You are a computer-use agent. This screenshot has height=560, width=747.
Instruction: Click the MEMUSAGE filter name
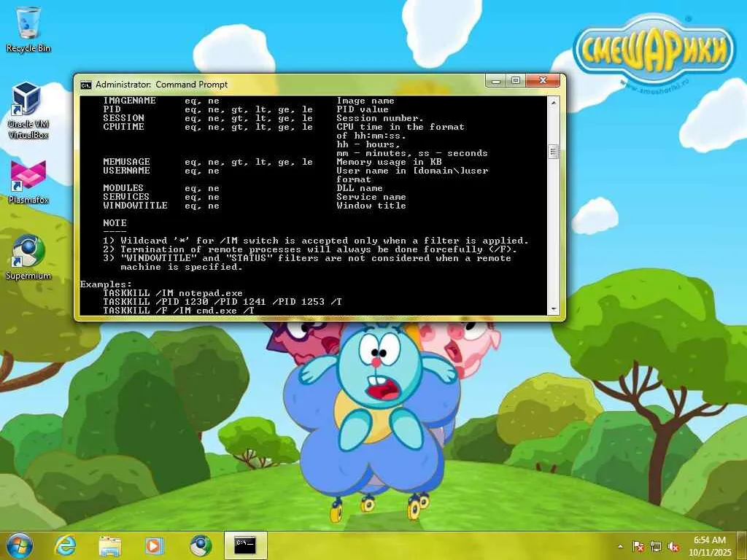tap(126, 162)
